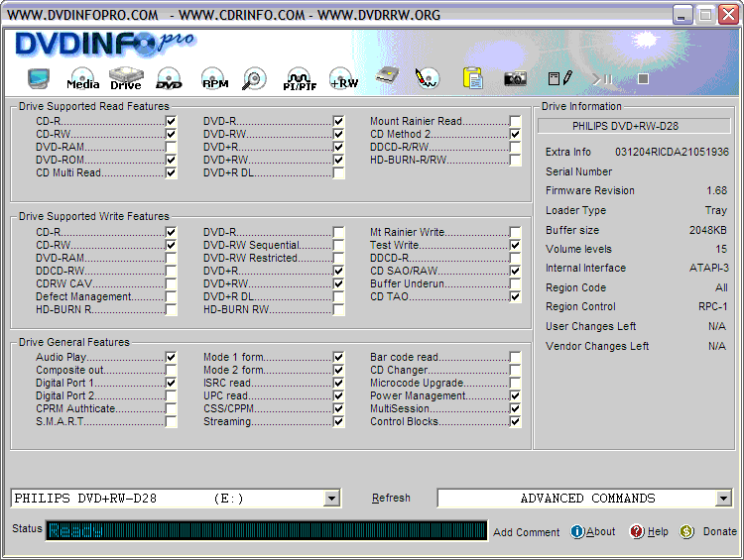Viewport: 744px width, 560px height.
Task: Click the Volume levels 15 value
Action: click(x=721, y=249)
